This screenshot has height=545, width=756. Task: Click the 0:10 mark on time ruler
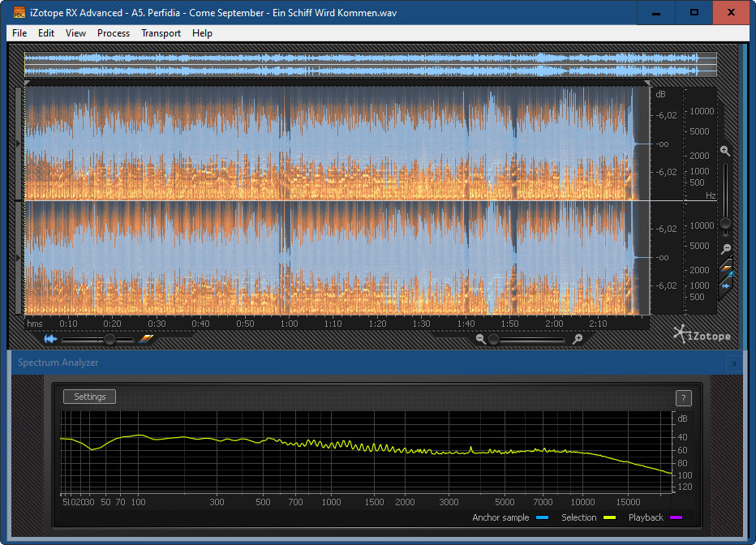(x=68, y=324)
